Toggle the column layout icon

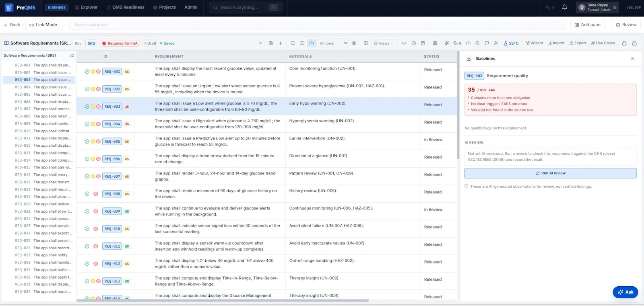[365, 43]
